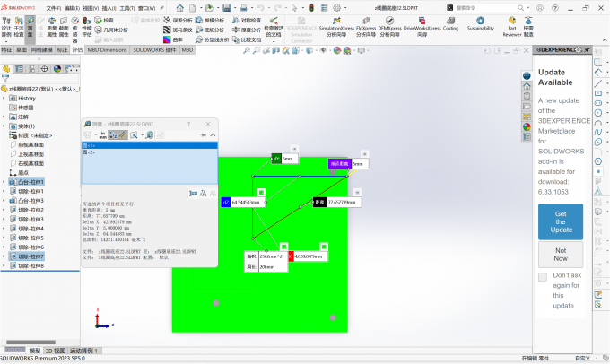Open Options gear icon in title bar
The width and height of the screenshot is (610, 364).
click(337, 8)
